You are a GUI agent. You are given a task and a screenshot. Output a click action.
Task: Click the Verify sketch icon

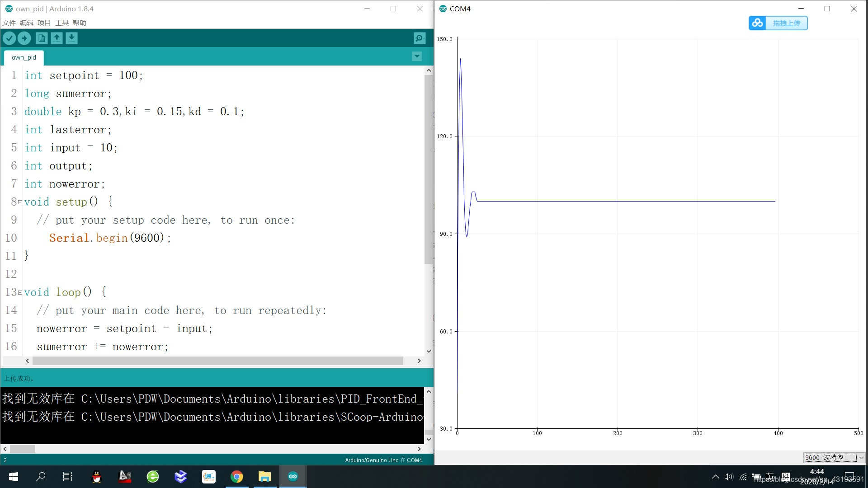point(9,38)
